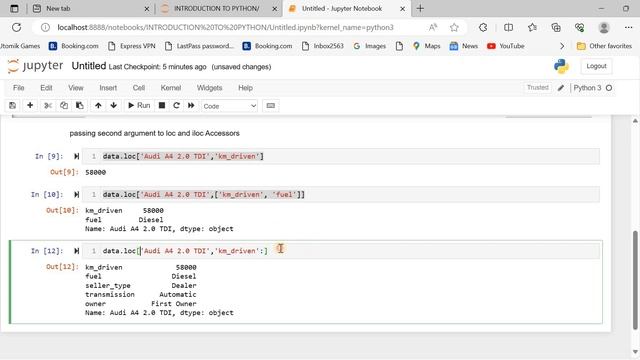Refresh the page

click(x=16, y=27)
